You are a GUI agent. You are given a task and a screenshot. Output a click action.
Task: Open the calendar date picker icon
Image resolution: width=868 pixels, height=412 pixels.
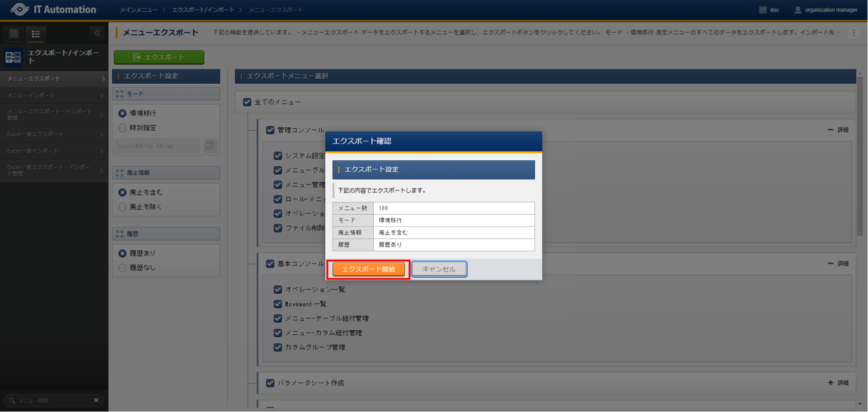210,146
